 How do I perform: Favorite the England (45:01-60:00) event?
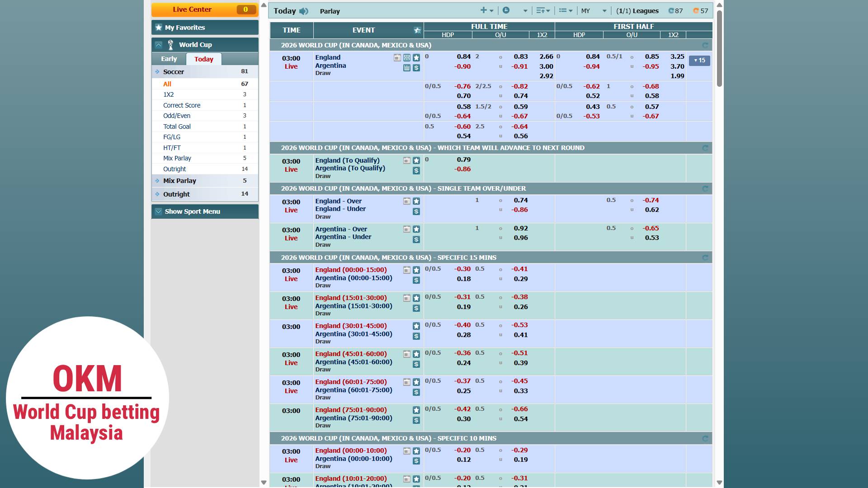click(416, 354)
